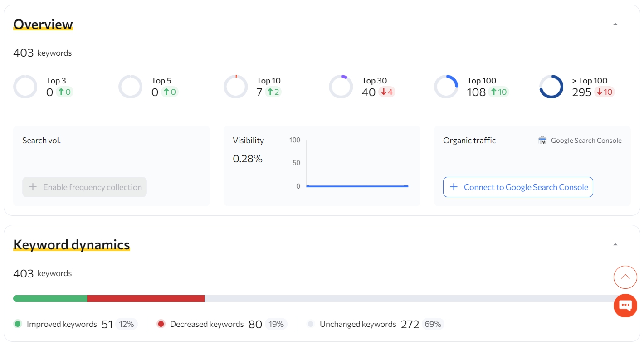Click the 69% unchanged percentage badge
Screen dimensions: 644x345
(433, 324)
